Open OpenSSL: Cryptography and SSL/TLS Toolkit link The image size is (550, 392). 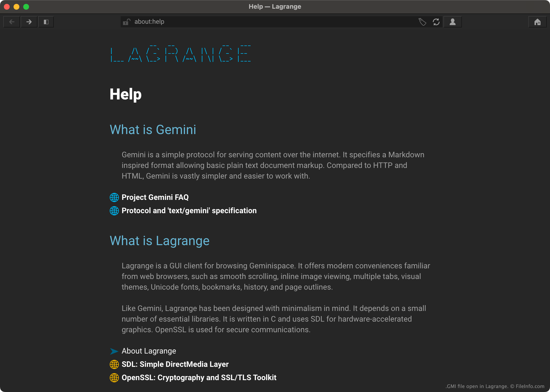click(x=199, y=377)
